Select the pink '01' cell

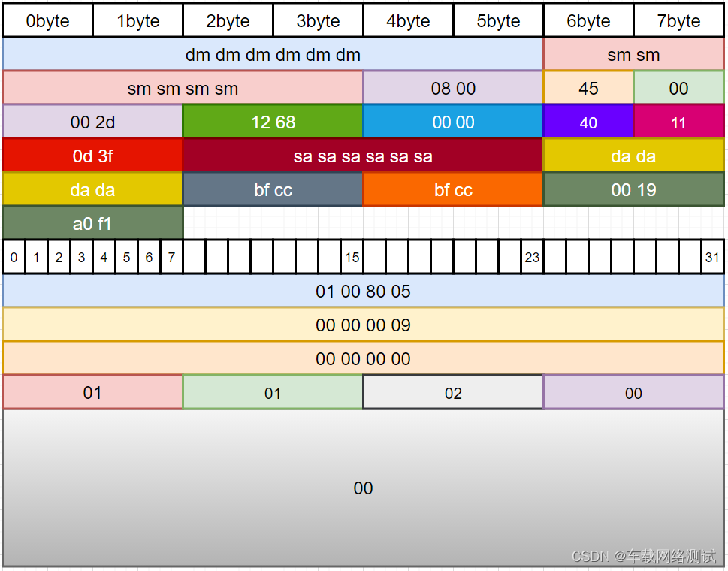pos(92,392)
